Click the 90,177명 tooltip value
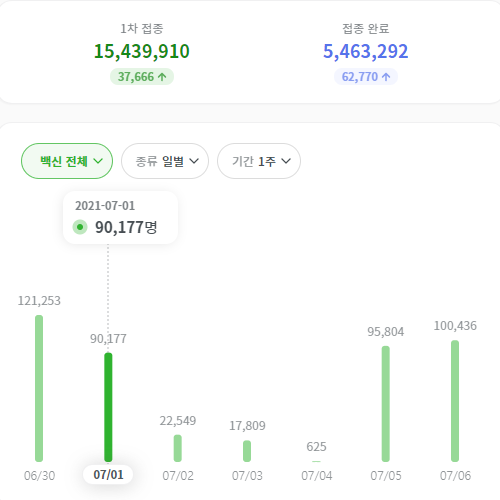This screenshot has height=500, width=500. tap(126, 227)
